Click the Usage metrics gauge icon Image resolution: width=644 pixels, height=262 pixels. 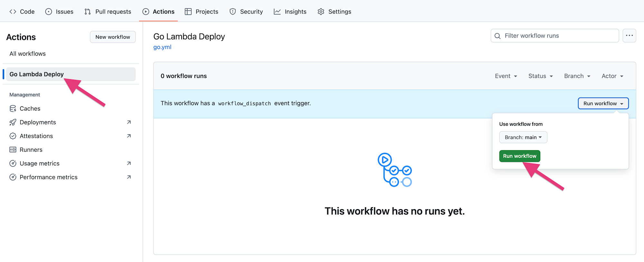point(13,163)
